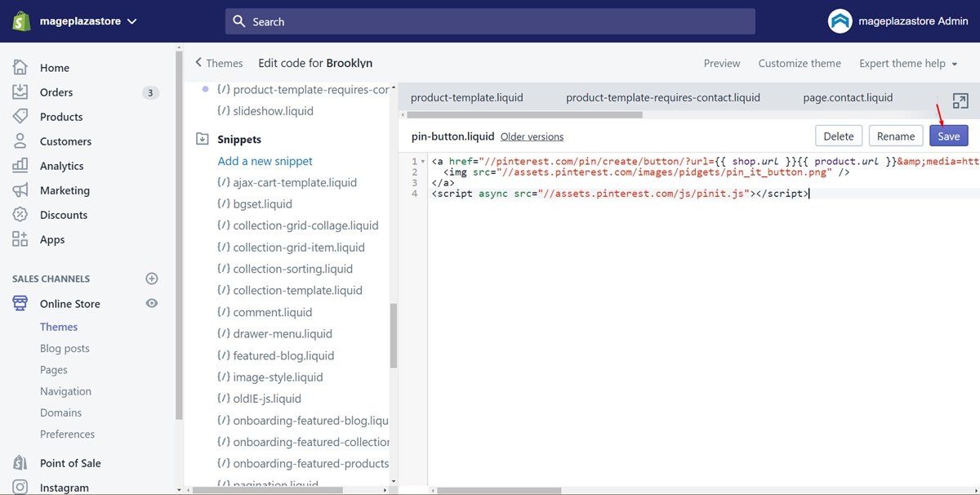Save the pin-button.liquid file
This screenshot has height=495, width=980.
(949, 136)
